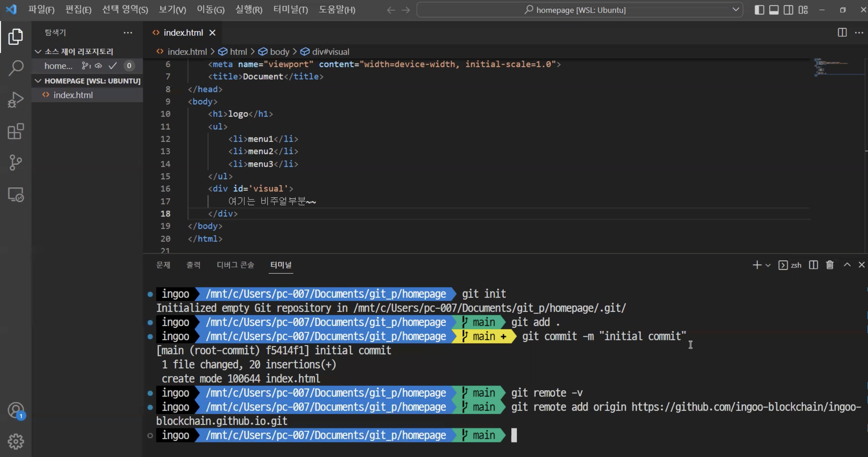868x457 pixels.
Task: Open the 편집(E) menu
Action: tap(78, 10)
